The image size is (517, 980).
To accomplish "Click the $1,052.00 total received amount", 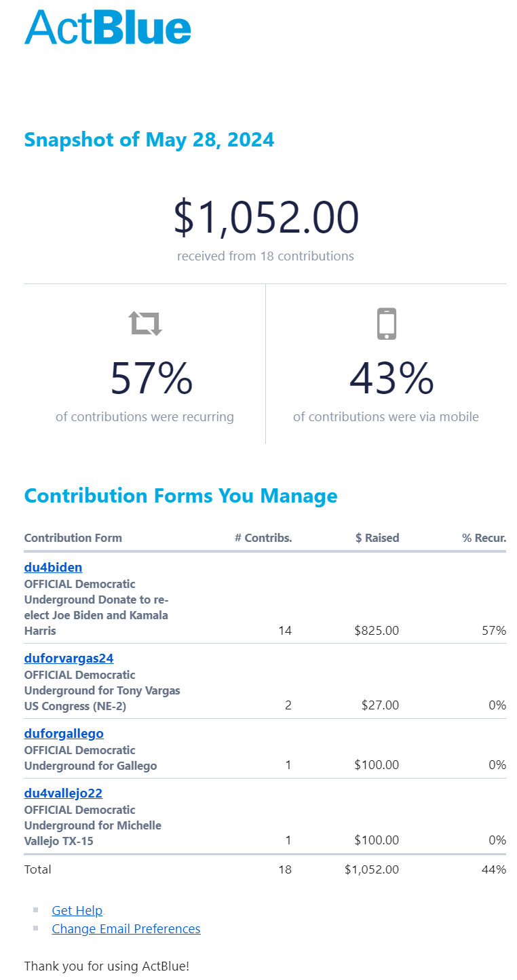I will [x=265, y=218].
